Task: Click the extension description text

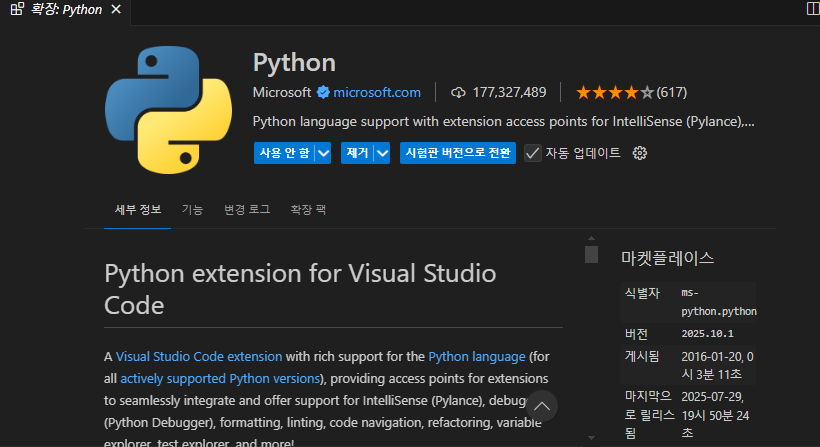Action: (x=504, y=122)
